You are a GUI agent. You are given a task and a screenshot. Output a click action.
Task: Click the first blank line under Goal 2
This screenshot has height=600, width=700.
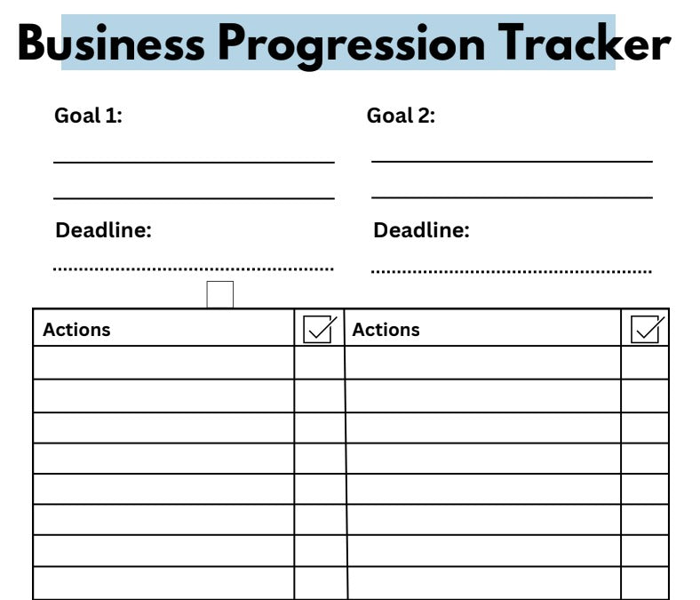pos(512,161)
